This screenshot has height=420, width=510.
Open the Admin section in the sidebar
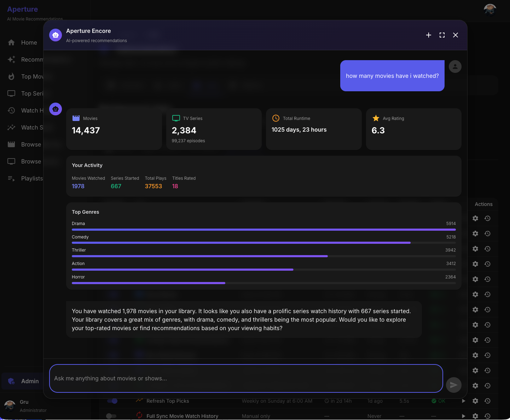pyautogui.click(x=23, y=381)
